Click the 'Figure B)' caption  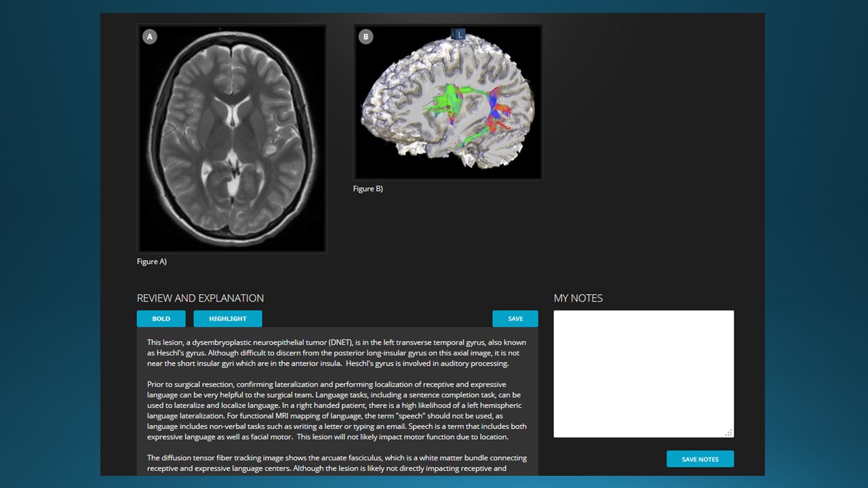[368, 189]
